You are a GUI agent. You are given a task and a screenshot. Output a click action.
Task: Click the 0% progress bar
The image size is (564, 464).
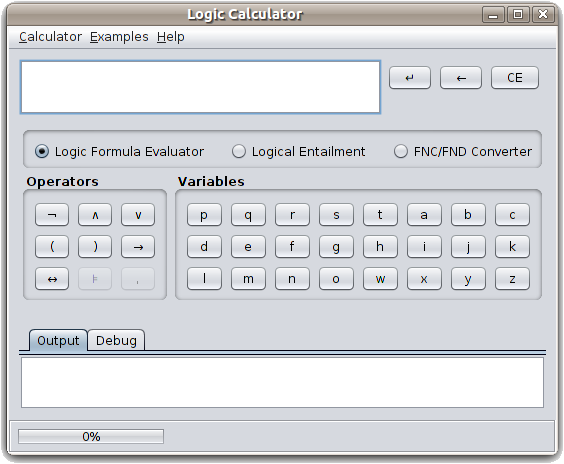click(91, 436)
